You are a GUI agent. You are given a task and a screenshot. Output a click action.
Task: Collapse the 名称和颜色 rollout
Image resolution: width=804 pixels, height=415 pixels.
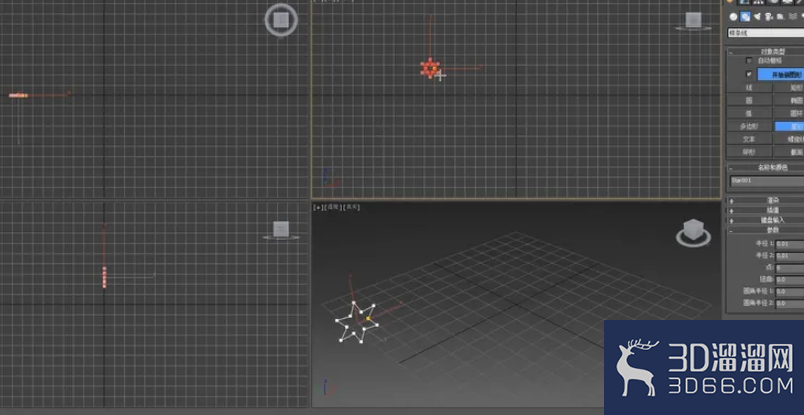point(766,167)
